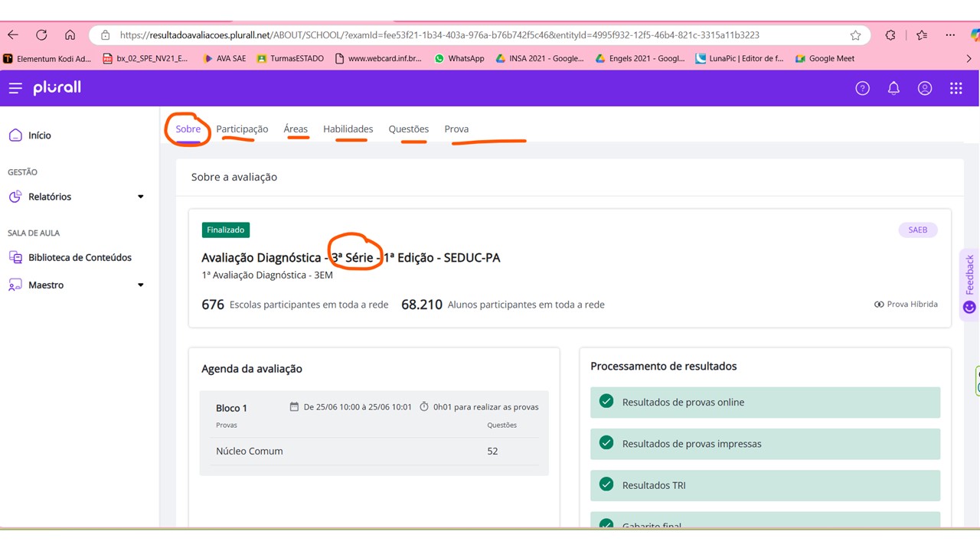Open www.webcard.inf.br bookmark

point(378,58)
